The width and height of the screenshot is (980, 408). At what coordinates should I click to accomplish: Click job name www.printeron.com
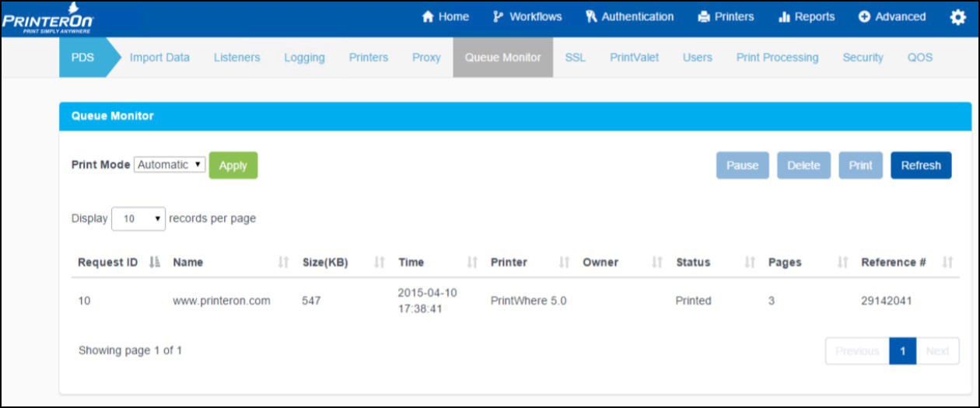coord(222,301)
